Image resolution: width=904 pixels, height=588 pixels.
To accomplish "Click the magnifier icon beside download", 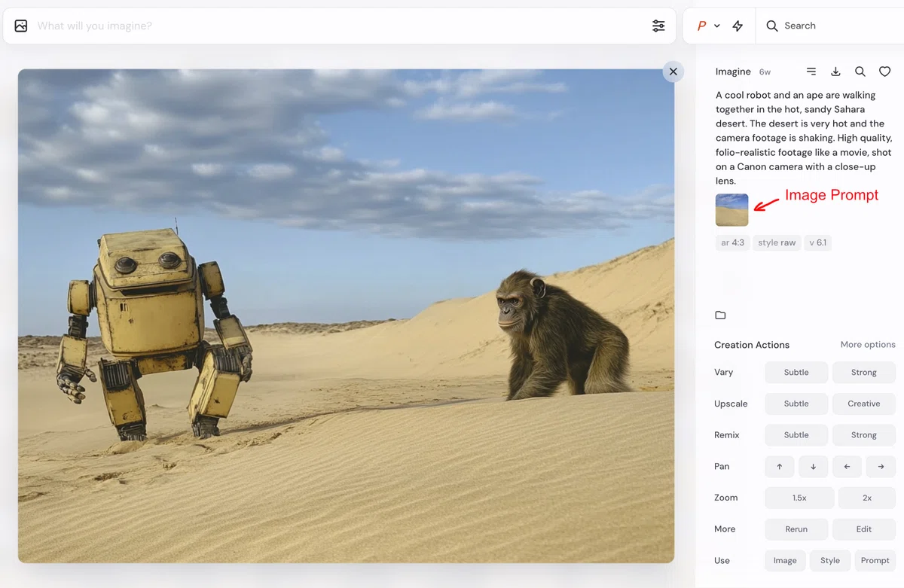I will pyautogui.click(x=860, y=72).
